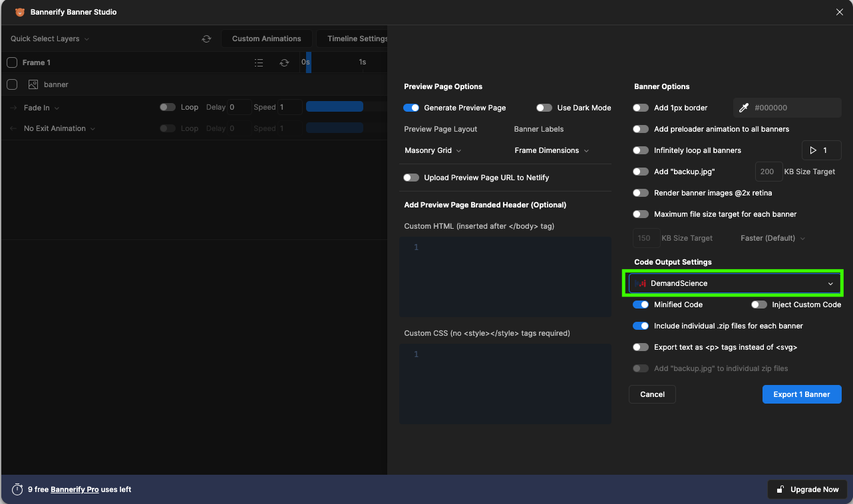Follow the Bannerify Pro link
The height and width of the screenshot is (504, 853).
75,489
